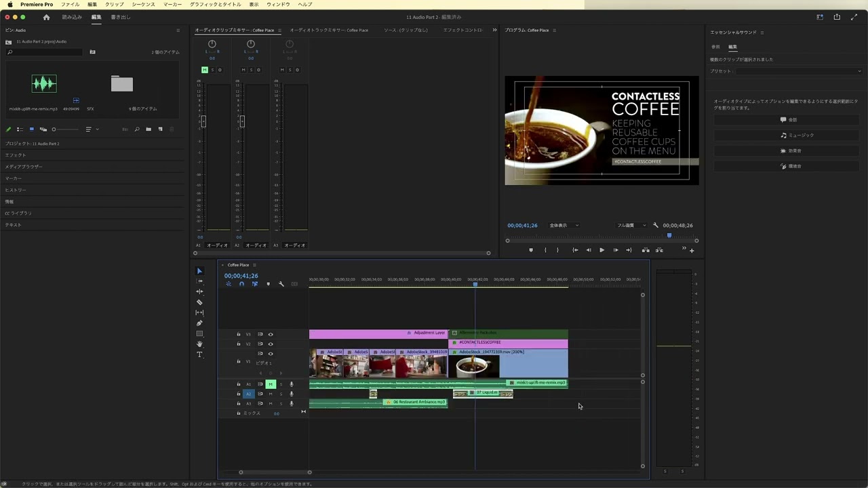Hide the V3 track with its eye icon
Screen dimensions: 868x488
(271, 334)
